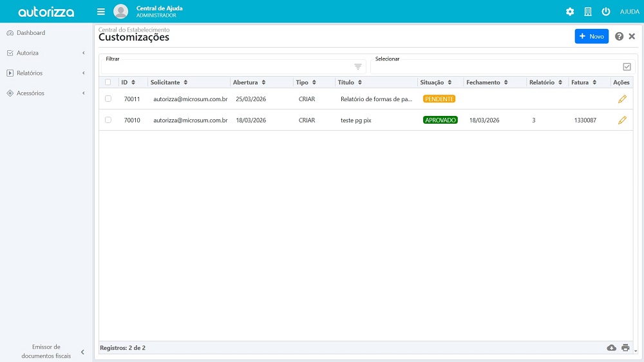Open Emissor de documentos fiscais item
The width and height of the screenshot is (644, 362).
(46, 351)
